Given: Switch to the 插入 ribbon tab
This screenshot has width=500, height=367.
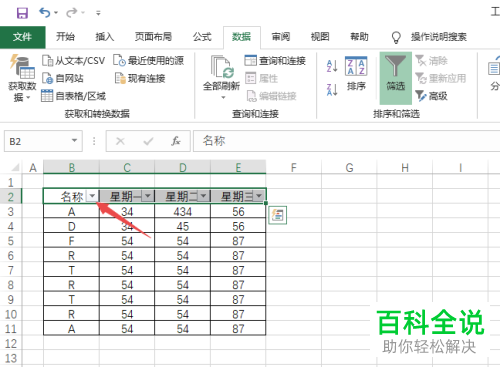Looking at the screenshot, I should point(105,37).
